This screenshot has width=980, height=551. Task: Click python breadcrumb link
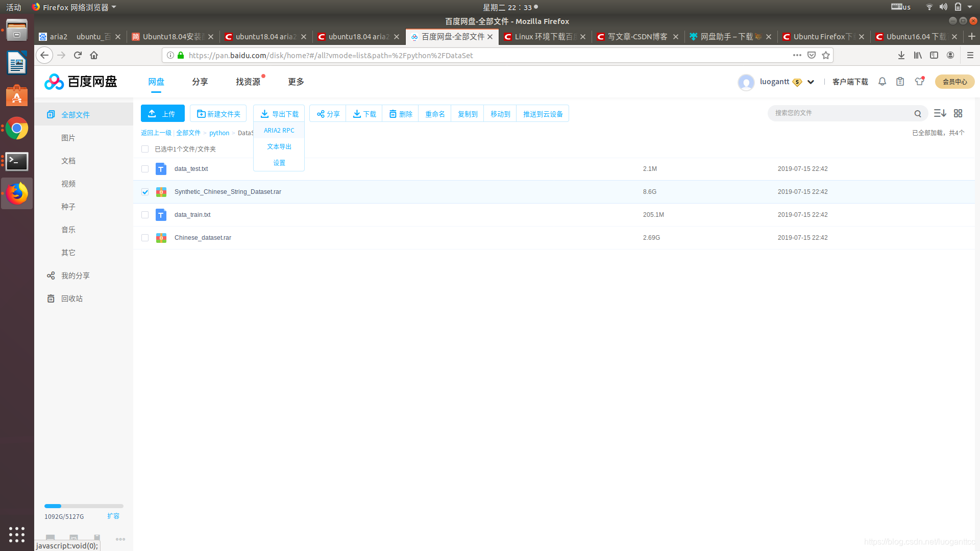click(x=219, y=133)
